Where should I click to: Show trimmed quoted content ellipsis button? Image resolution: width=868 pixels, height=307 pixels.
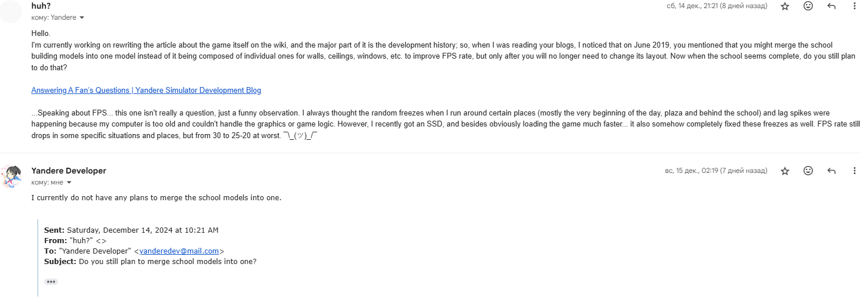click(x=51, y=281)
